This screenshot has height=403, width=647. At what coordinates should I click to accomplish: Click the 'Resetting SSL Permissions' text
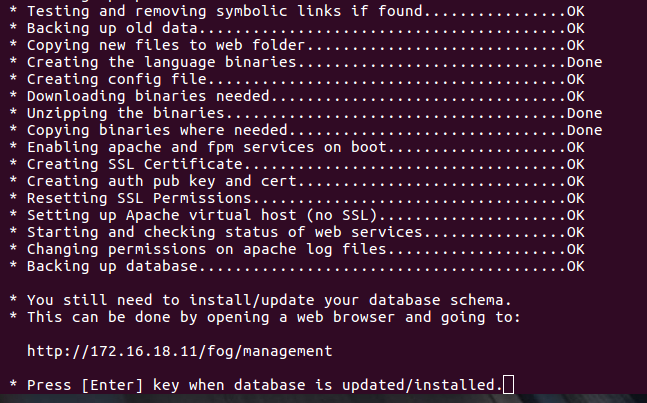(x=139, y=198)
